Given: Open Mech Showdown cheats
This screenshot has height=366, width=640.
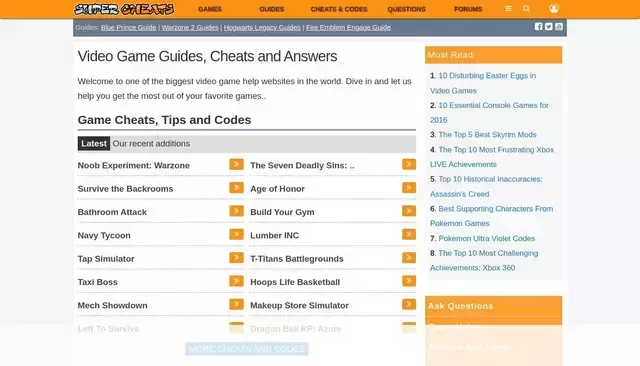Looking at the screenshot, I should point(112,305).
